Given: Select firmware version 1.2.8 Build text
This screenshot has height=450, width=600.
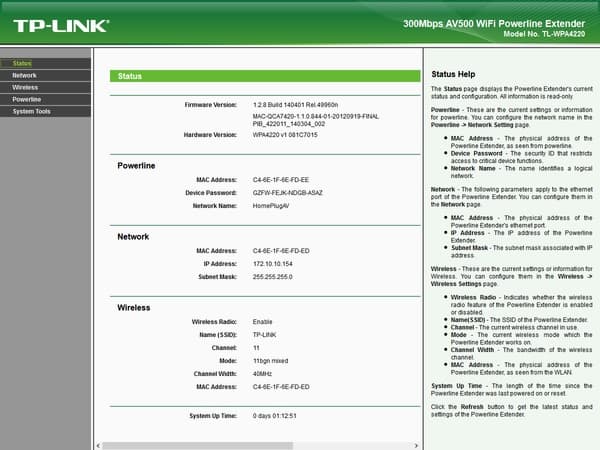Looking at the screenshot, I should (x=295, y=105).
